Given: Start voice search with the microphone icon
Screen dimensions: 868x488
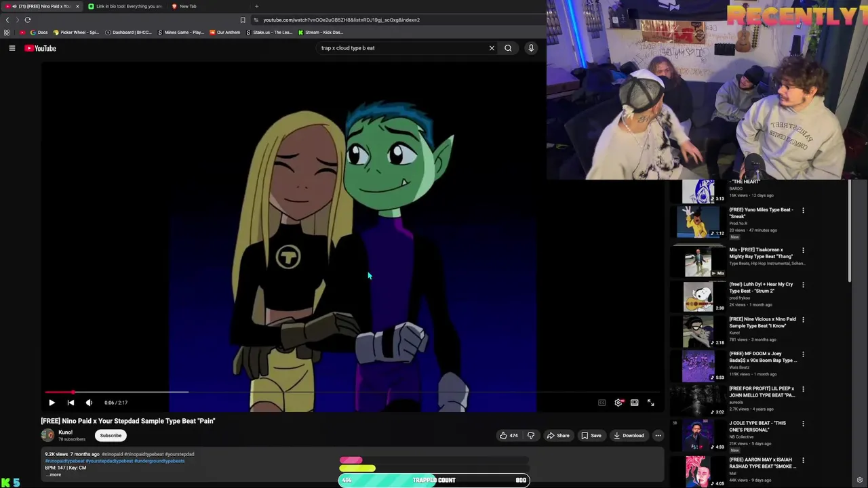Looking at the screenshot, I should (x=531, y=48).
